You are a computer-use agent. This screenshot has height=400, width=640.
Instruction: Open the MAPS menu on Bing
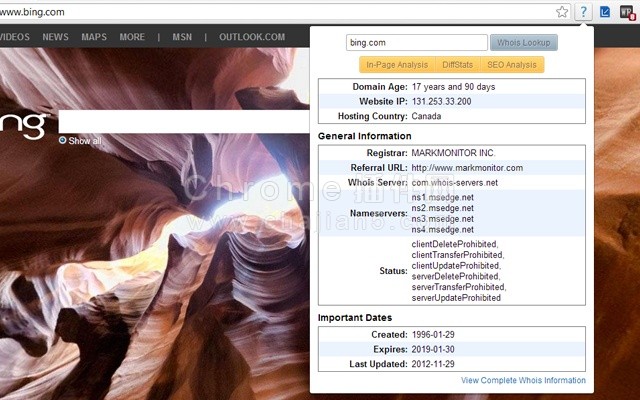94,37
